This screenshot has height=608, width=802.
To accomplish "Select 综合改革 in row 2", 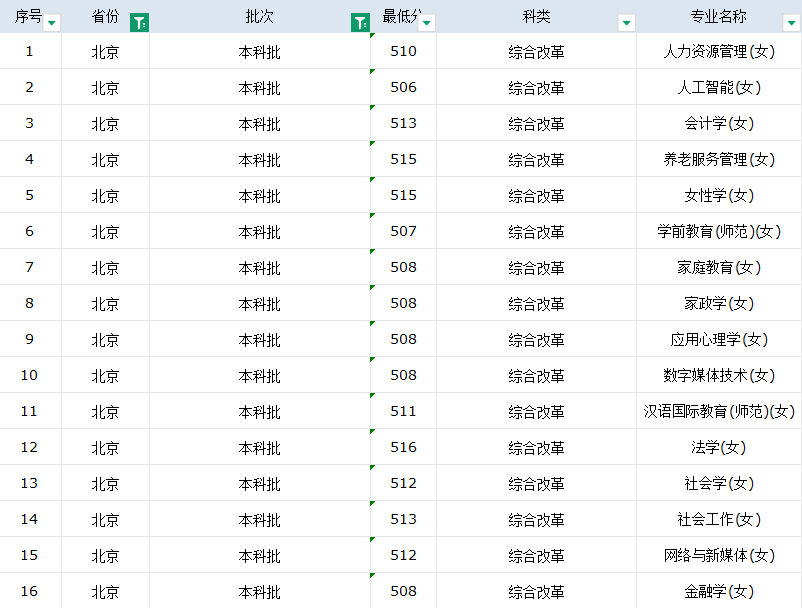I will click(x=537, y=87).
